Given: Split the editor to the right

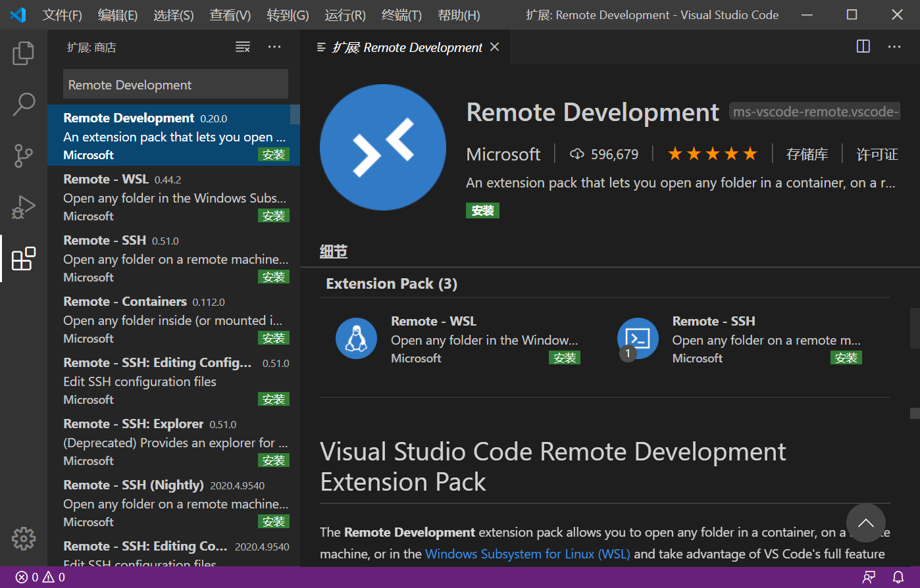Looking at the screenshot, I should click(x=863, y=46).
